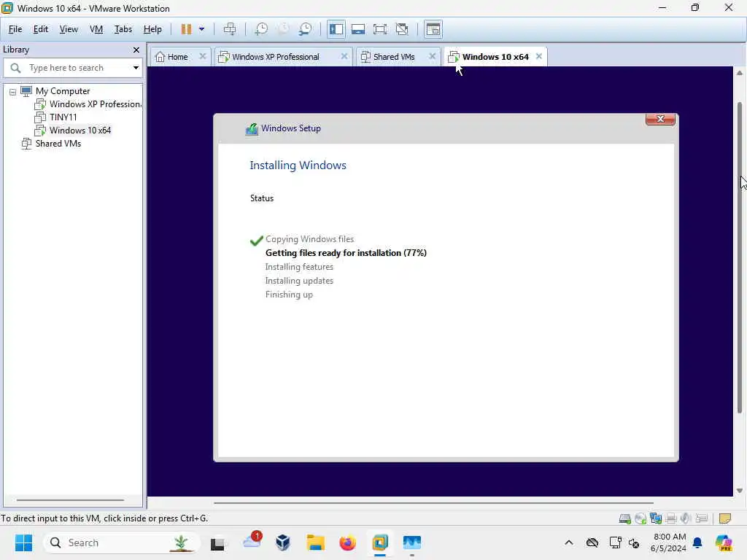The width and height of the screenshot is (747, 560).
Task: Show hidden system tray icons
Action: pyautogui.click(x=569, y=542)
